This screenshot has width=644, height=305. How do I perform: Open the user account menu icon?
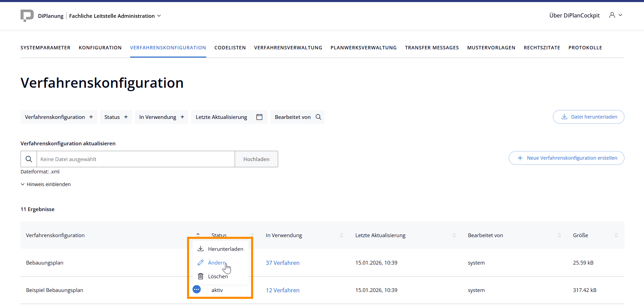[612, 15]
